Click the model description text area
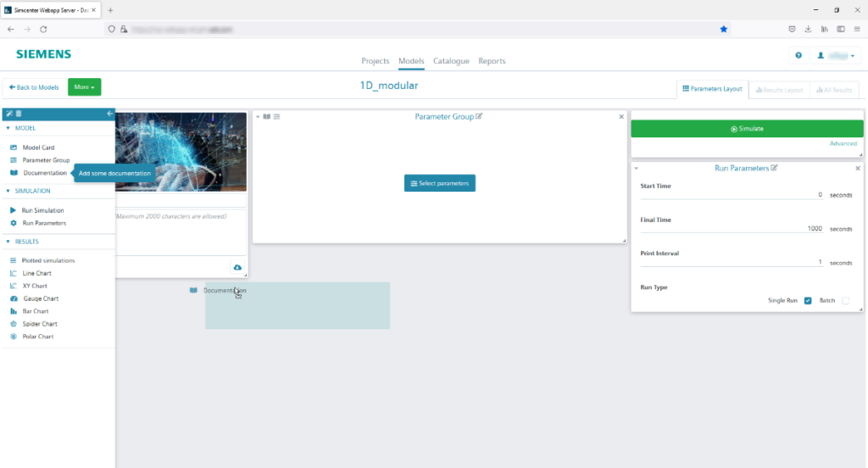This screenshot has height=468, width=868. (181, 232)
